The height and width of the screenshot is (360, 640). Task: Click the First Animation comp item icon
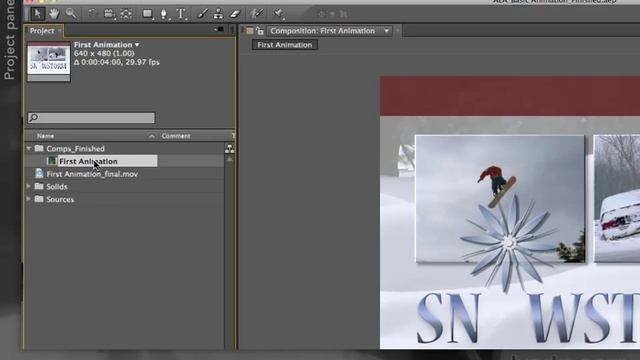51,161
